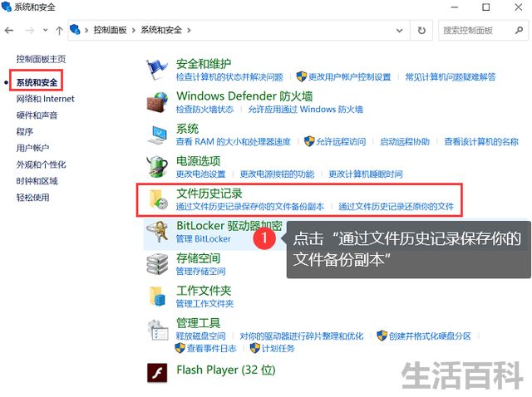Click the Control Panel icon in address bar
This screenshot has width=532, height=397.
coord(75,30)
